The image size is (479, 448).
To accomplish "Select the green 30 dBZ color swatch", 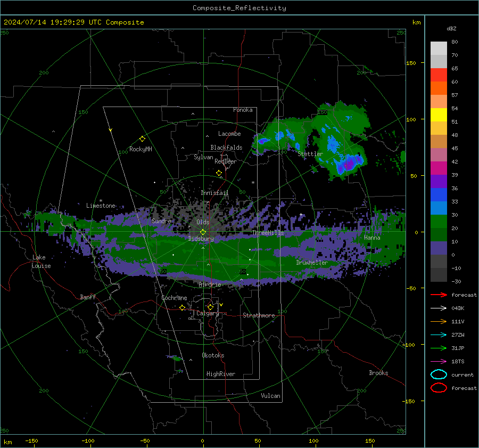I will [439, 222].
